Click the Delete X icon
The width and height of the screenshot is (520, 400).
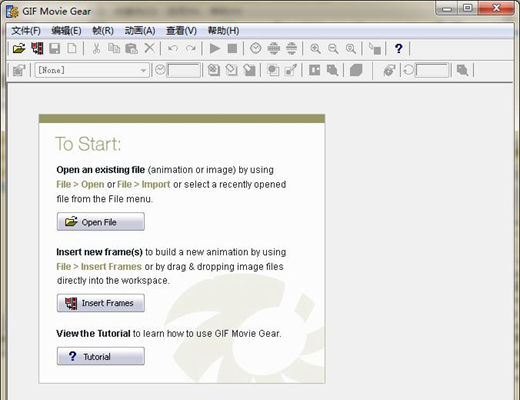click(150, 48)
